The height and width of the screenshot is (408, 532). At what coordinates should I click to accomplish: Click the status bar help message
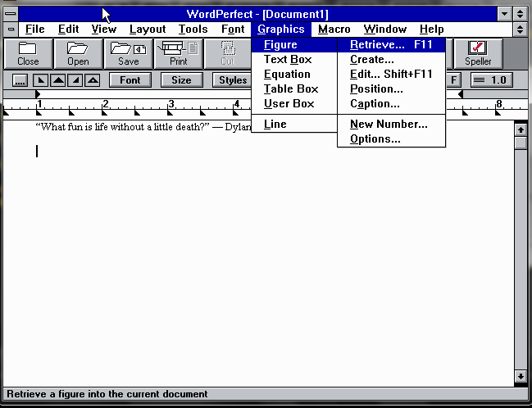click(x=107, y=394)
